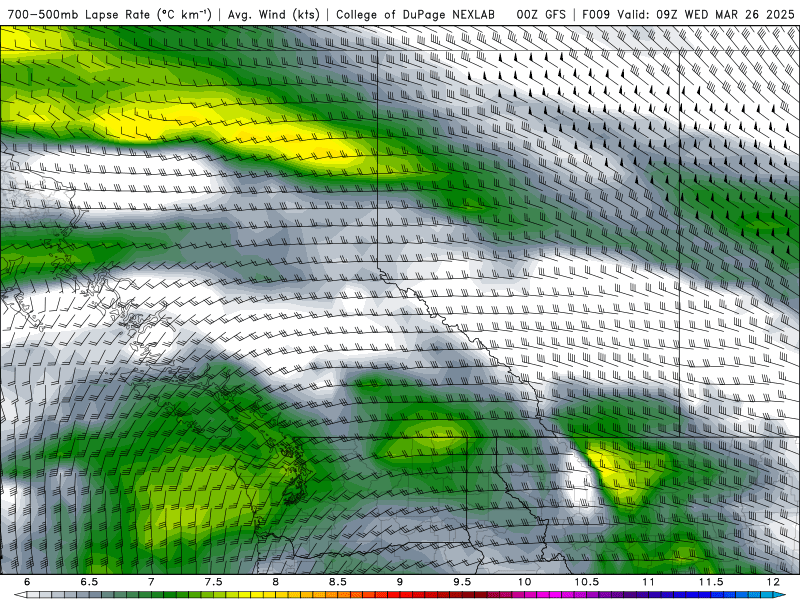
Task: Click the colorbar label '10.5'
Action: [587, 582]
